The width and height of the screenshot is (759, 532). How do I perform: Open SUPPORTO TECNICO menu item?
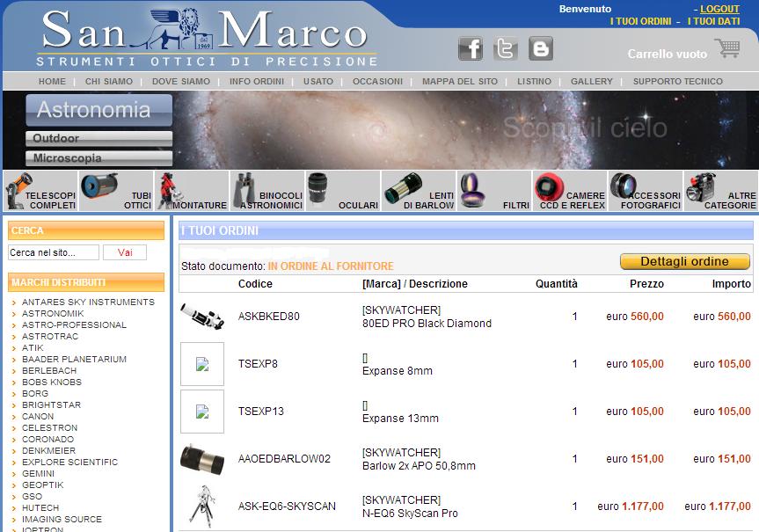click(678, 81)
